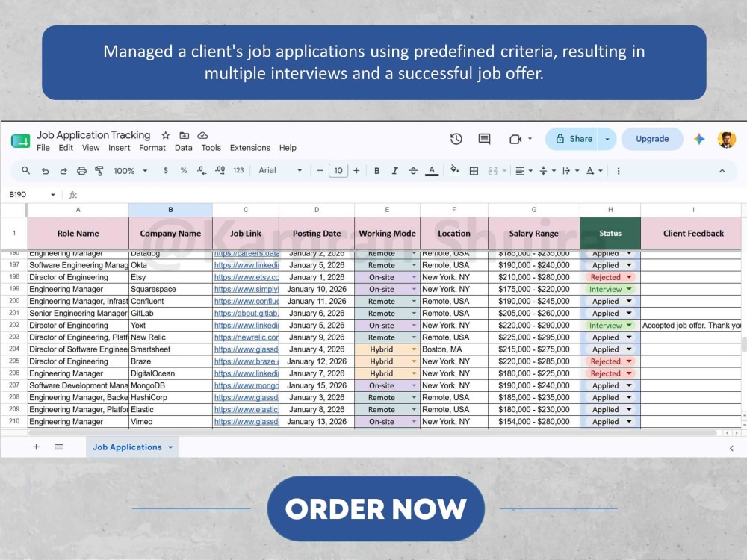
Task: Open the fill color bucket
Action: tap(454, 170)
